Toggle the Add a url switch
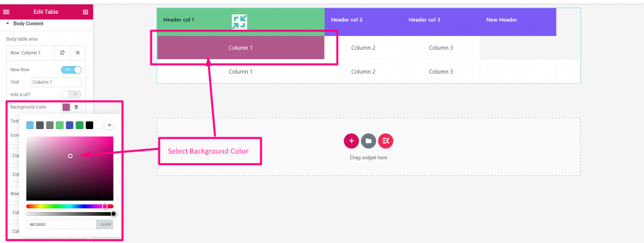This screenshot has width=644, height=243. click(x=72, y=94)
